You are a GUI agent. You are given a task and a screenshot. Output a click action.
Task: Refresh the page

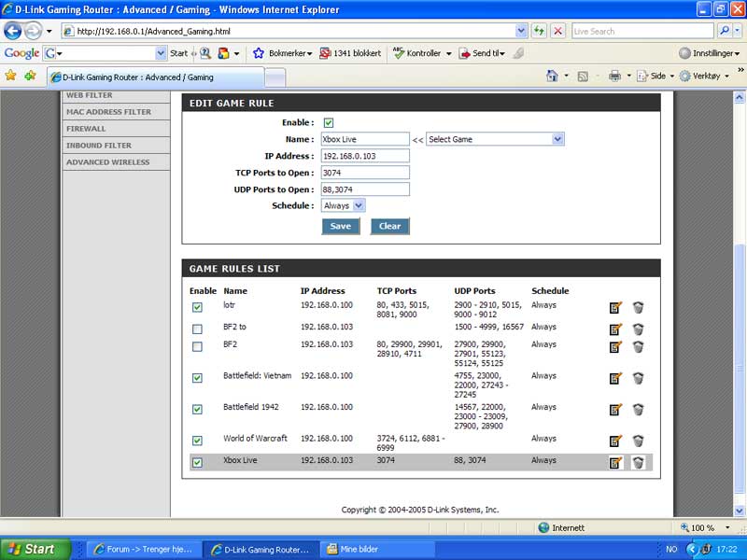(539, 32)
